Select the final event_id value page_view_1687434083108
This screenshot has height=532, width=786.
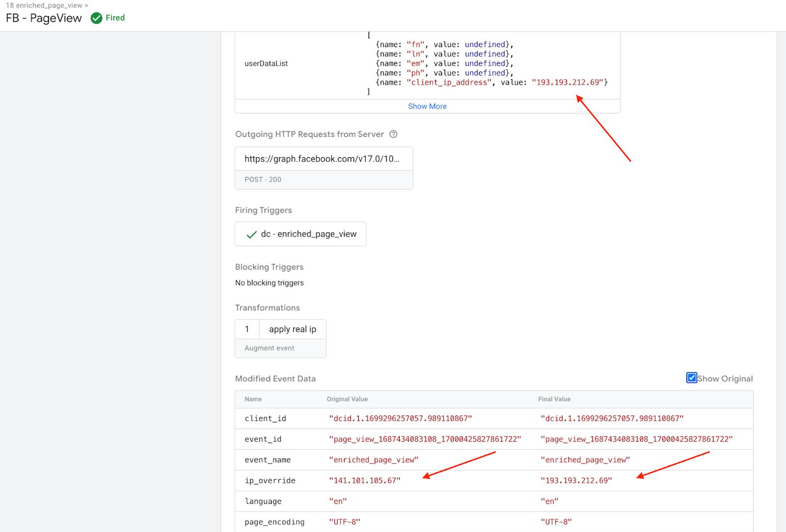pyautogui.click(x=637, y=439)
